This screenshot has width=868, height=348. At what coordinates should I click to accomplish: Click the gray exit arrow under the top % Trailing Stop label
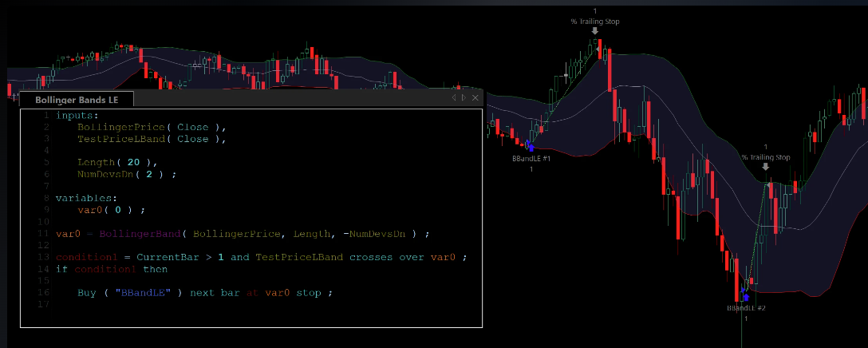tap(595, 32)
